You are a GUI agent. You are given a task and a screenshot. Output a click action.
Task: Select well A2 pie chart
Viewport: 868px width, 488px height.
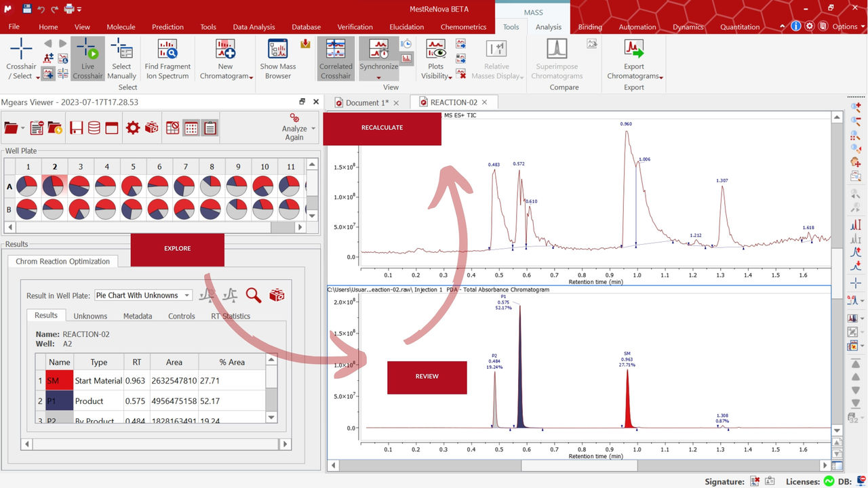pos(54,186)
